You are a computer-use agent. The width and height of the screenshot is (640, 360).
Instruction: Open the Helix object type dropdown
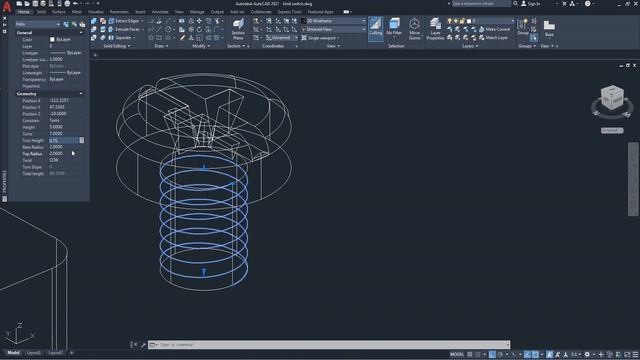pos(38,24)
